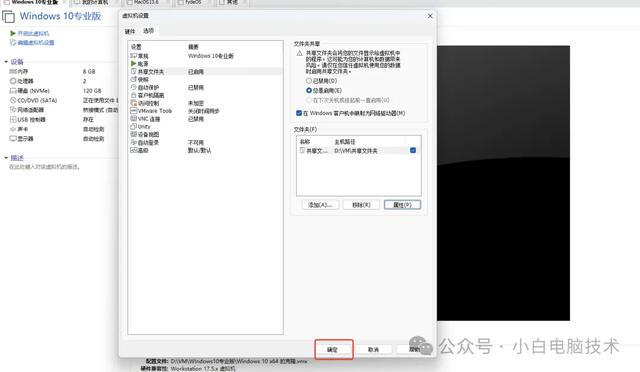Click the 确定 (OK) button
This screenshot has width=640, height=372.
[x=333, y=350]
